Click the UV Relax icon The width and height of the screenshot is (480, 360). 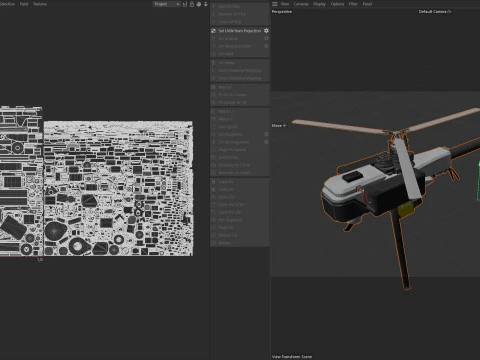click(214, 63)
